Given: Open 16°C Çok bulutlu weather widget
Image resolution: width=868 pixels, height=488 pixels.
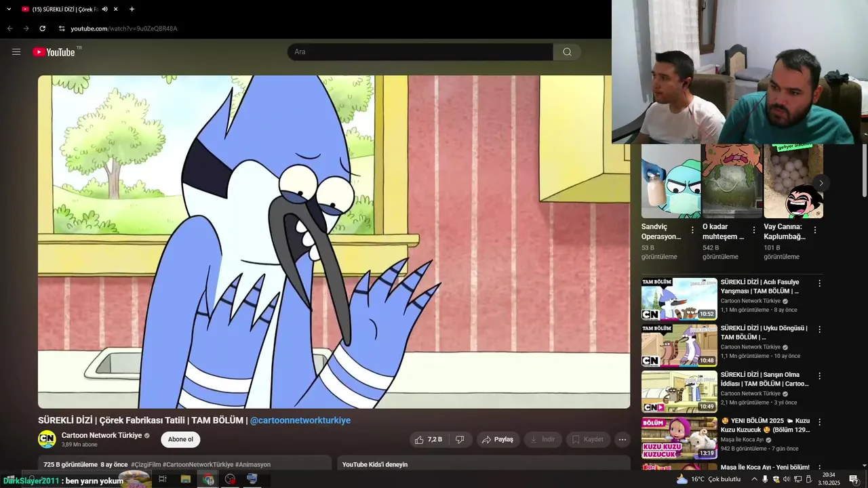Looking at the screenshot, I should [709, 479].
